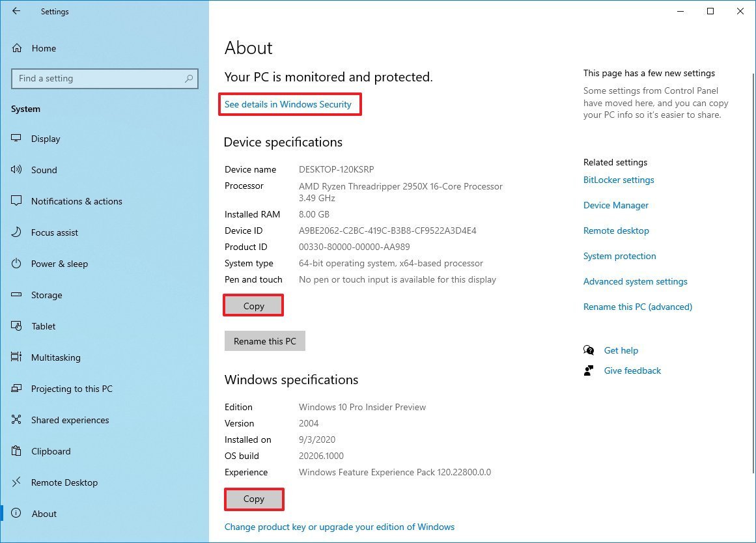This screenshot has width=756, height=543.
Task: Open Rename this PC (advanced) link
Action: pos(638,307)
